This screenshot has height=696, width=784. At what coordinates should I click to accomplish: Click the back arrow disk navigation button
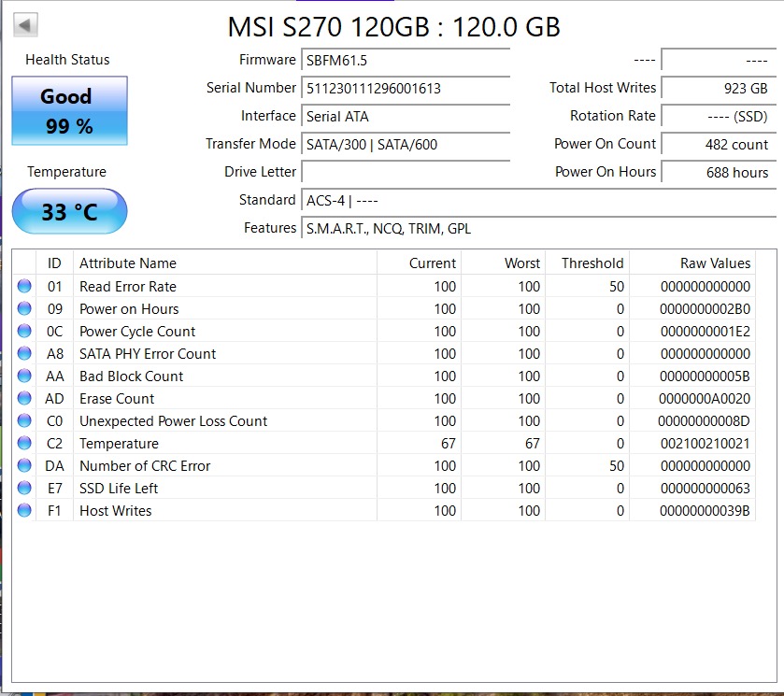coord(25,24)
